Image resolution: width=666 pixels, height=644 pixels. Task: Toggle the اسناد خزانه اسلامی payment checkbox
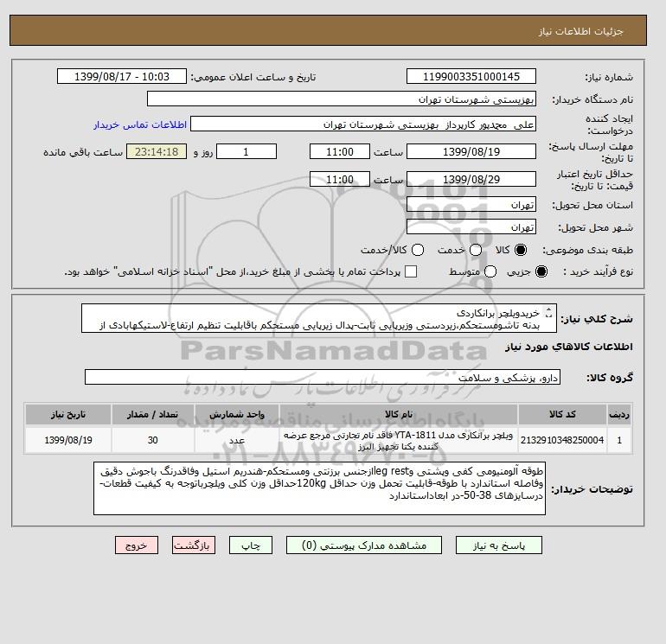point(411,271)
